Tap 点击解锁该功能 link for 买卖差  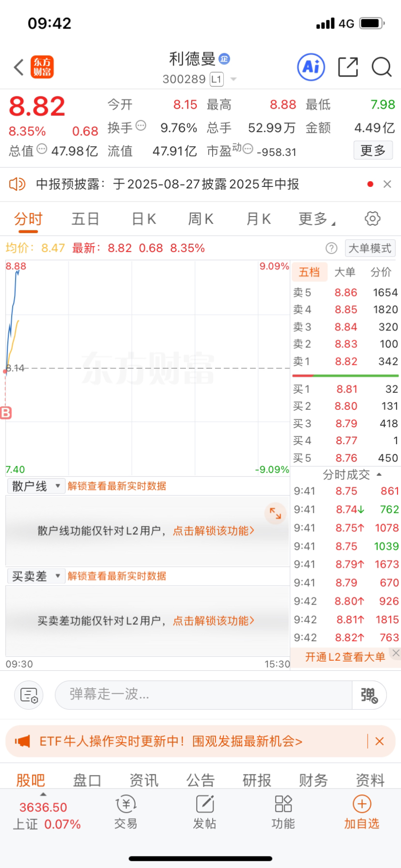coord(214,621)
